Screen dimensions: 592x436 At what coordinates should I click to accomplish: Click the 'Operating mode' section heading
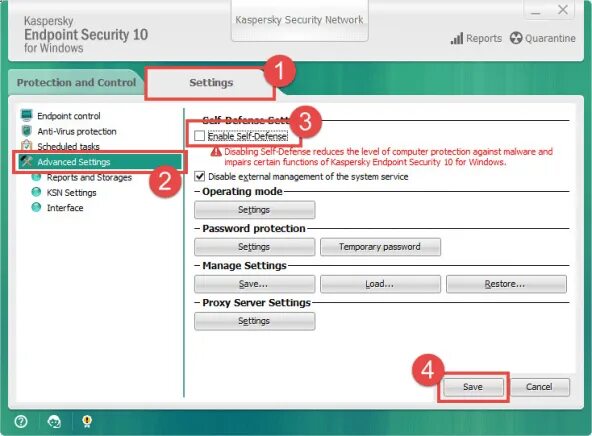tap(242, 191)
